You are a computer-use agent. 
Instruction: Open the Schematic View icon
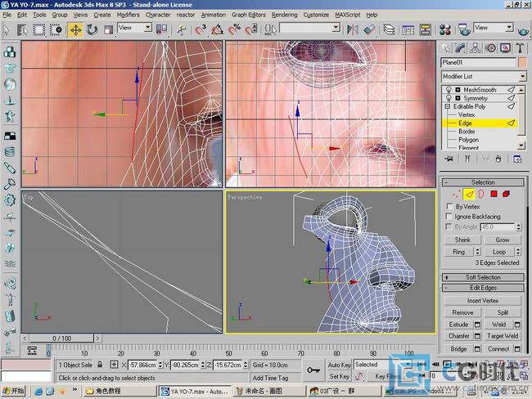pos(425,29)
